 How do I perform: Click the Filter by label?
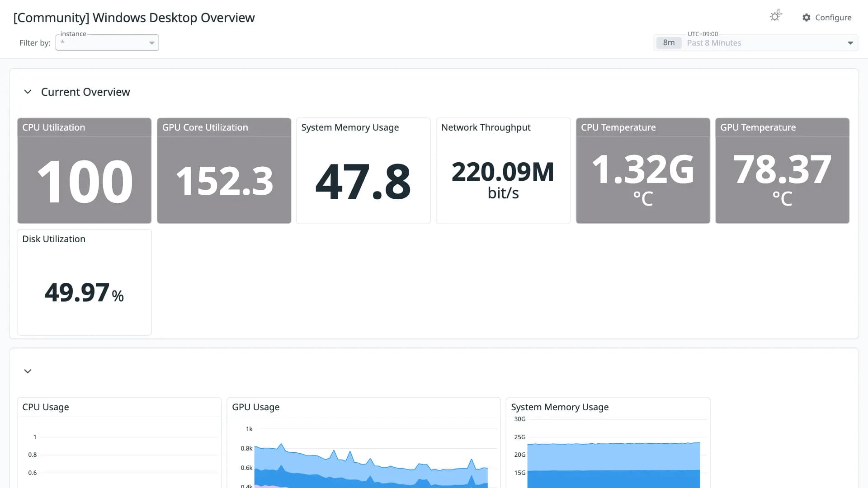(35, 43)
